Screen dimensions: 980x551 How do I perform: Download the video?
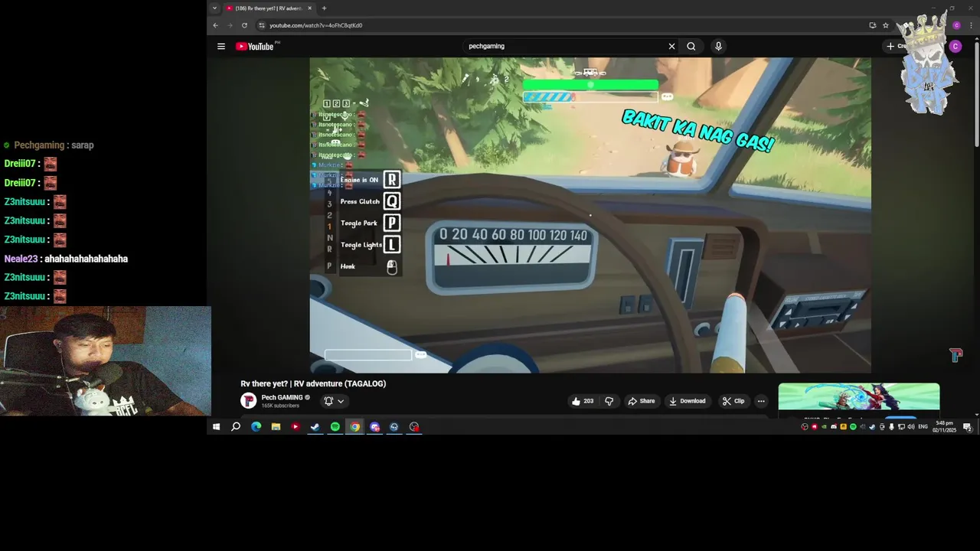(688, 401)
